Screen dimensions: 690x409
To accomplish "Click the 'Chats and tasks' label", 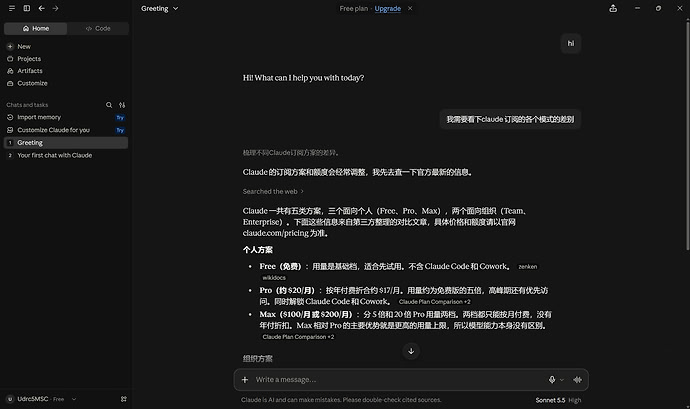I will tap(27, 105).
